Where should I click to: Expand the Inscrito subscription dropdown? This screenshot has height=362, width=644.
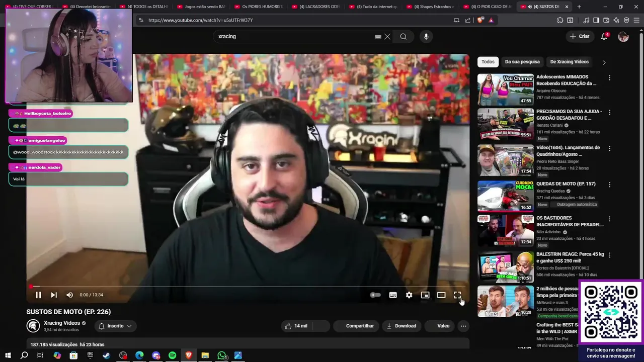pyautogui.click(x=115, y=326)
